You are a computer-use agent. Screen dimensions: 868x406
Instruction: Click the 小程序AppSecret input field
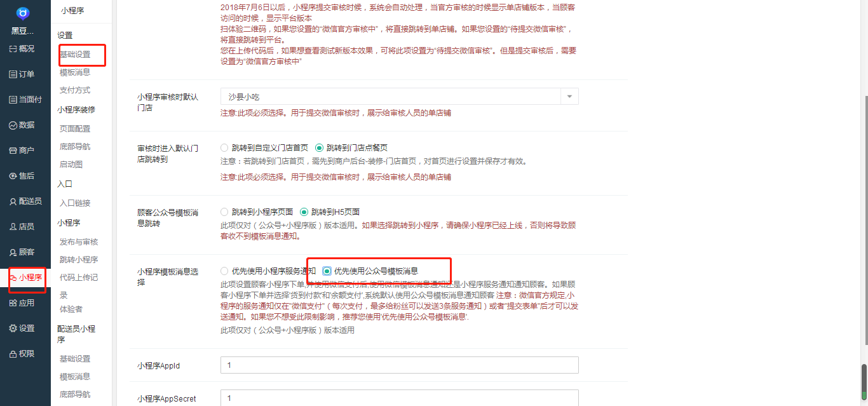click(x=399, y=398)
